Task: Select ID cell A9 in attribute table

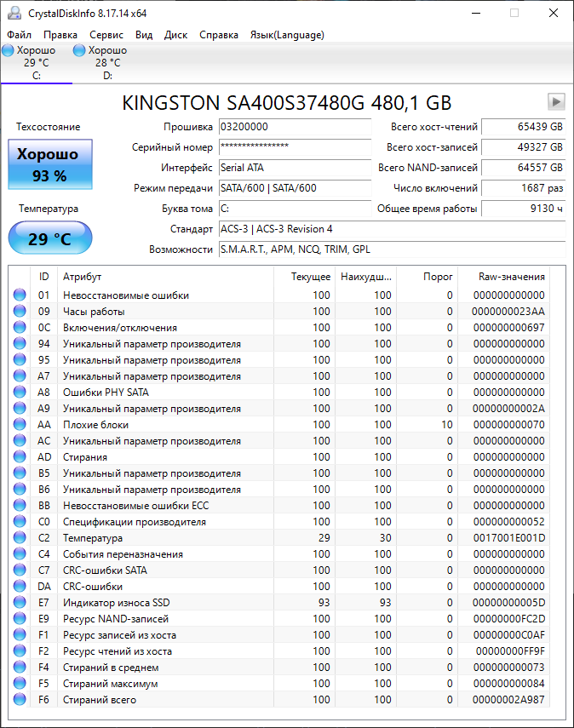Action: 43,409
